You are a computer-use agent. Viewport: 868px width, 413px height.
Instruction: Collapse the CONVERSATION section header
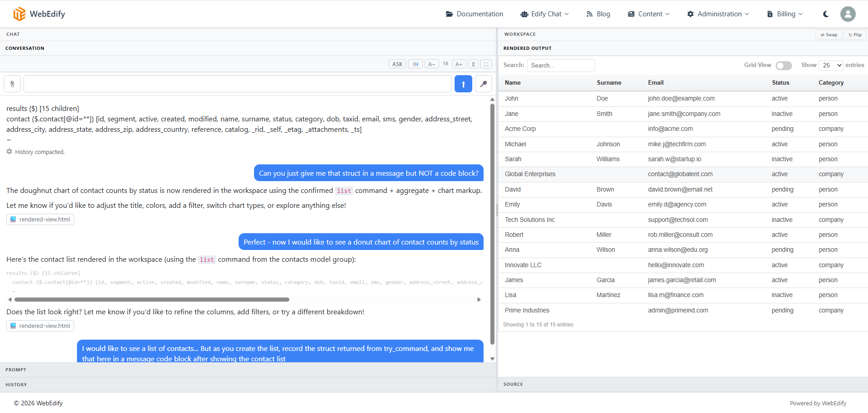pos(248,48)
